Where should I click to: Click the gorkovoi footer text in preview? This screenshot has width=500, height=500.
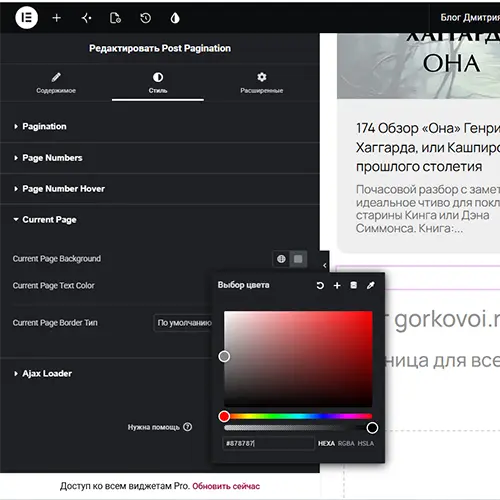pos(447,319)
